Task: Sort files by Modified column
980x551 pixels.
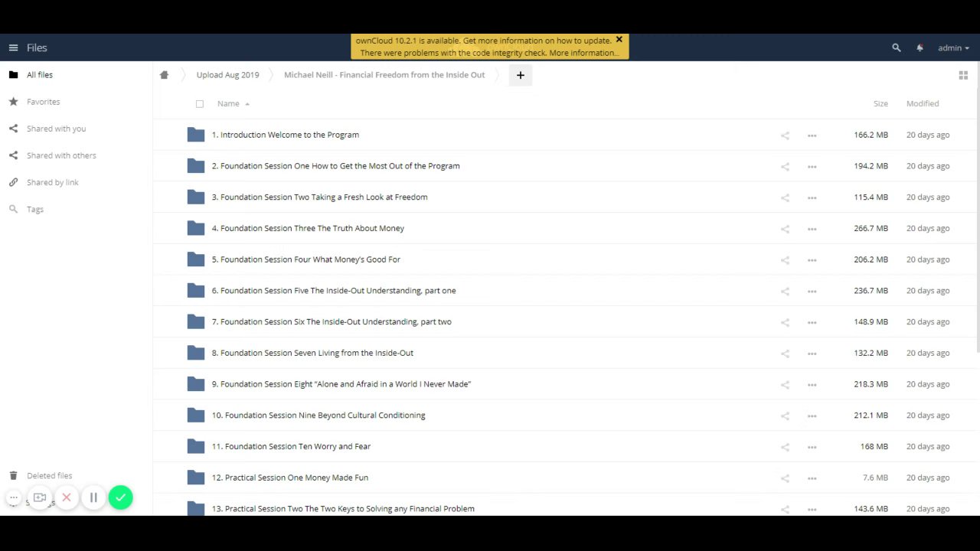Action: 923,103
